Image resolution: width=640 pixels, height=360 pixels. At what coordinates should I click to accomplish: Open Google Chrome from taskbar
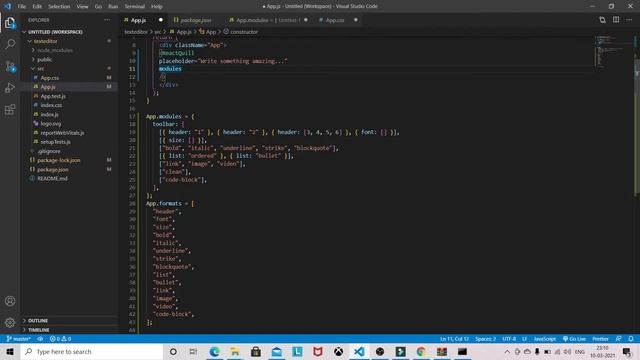421,351
